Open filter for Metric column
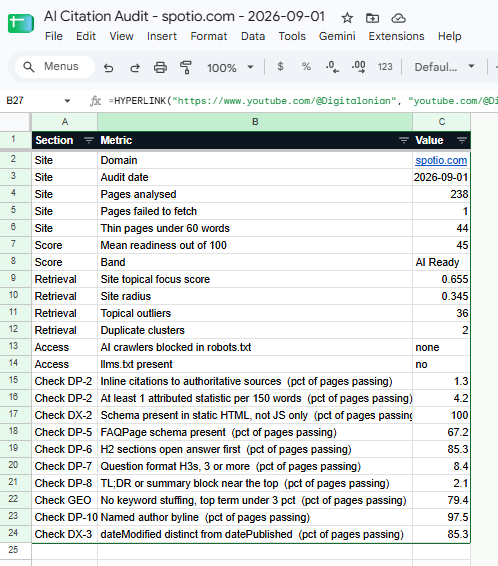Image resolution: width=498 pixels, height=566 pixels. click(x=403, y=140)
